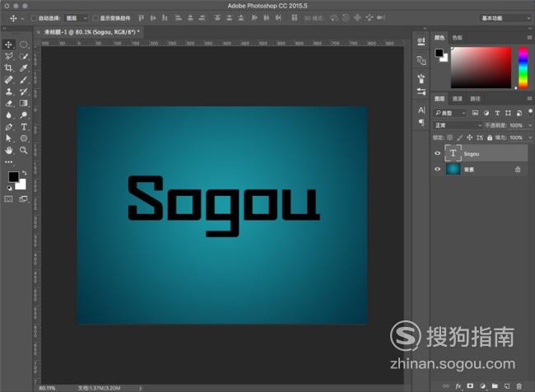Viewport: 535px width, 392px height.
Task: Open the Color panel flyout menu
Action: (529, 37)
